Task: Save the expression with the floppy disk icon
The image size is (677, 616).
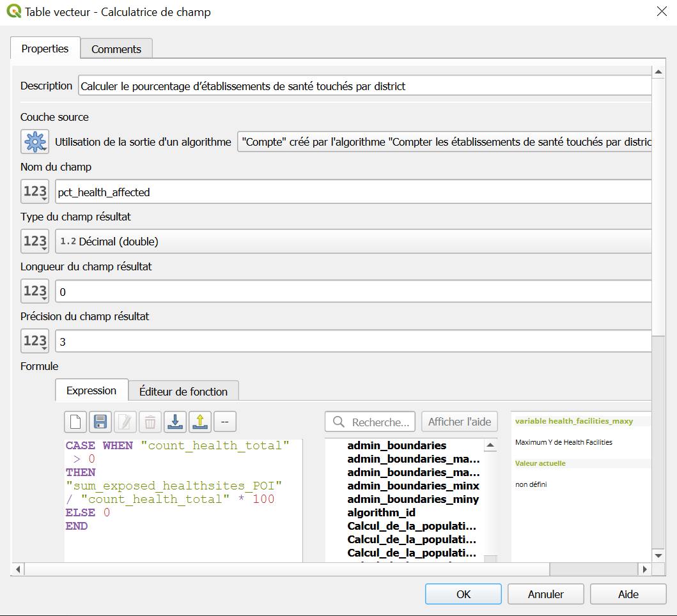Action: coord(100,422)
